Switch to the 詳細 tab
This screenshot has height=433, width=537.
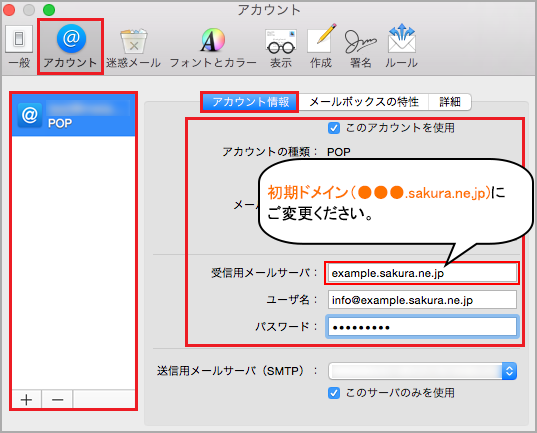[450, 102]
